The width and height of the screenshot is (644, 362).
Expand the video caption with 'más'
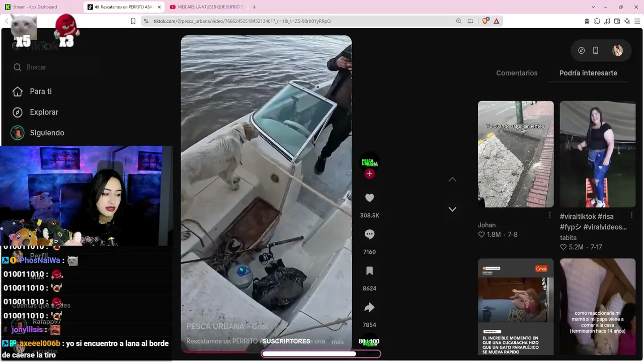coord(338,342)
